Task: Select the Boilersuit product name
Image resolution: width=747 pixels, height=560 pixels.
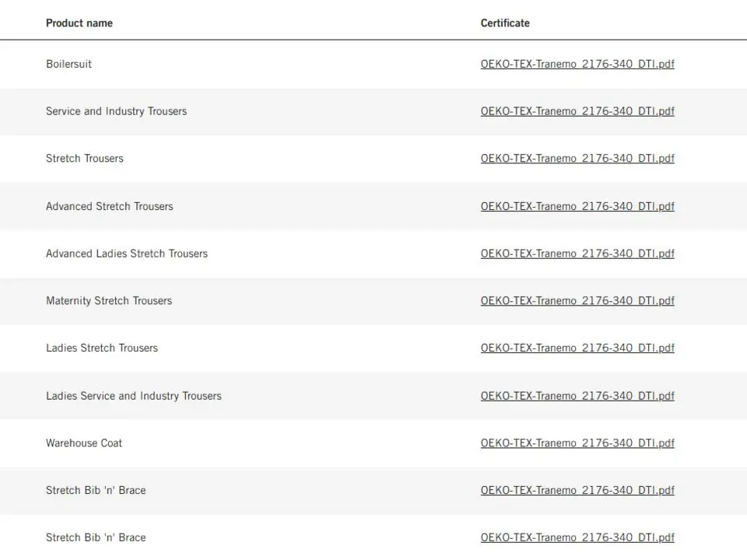Action: pyautogui.click(x=68, y=64)
